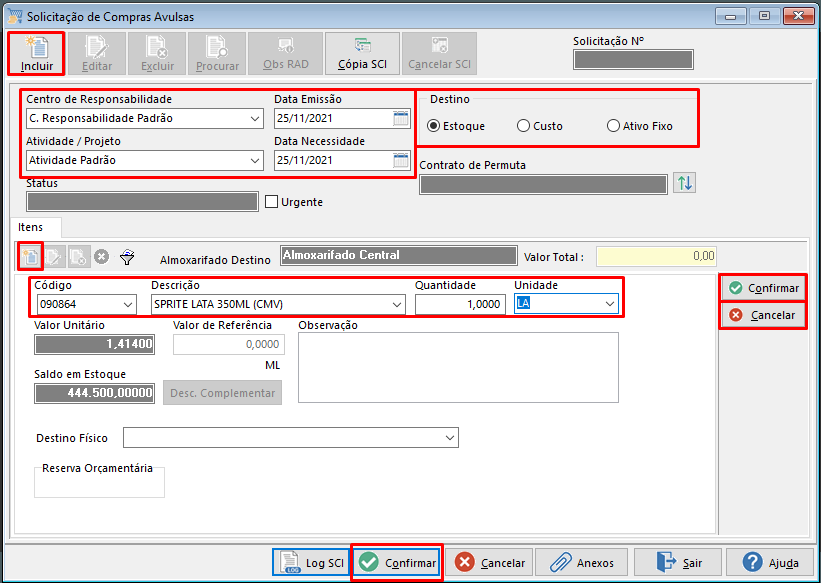Click bottom Cancelar button

(489, 563)
